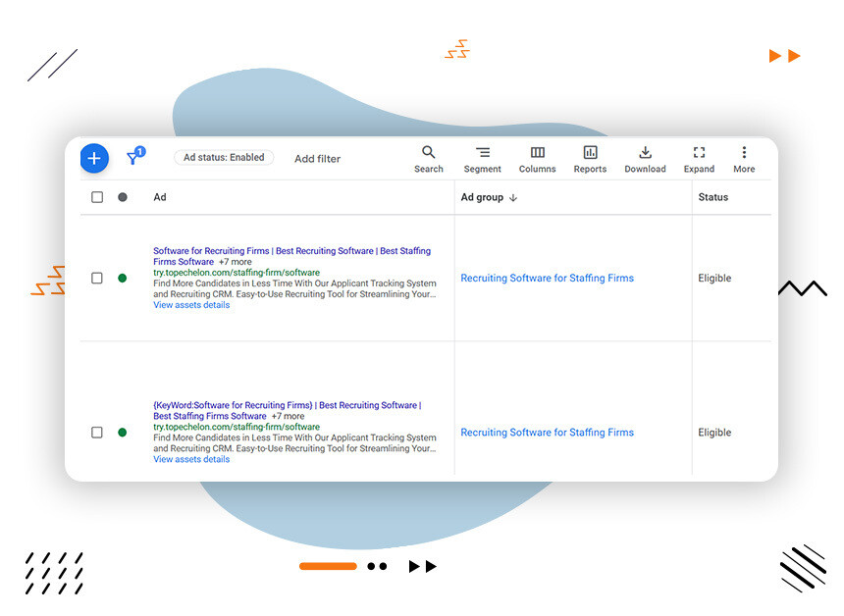Click the orange progress bar indicator at bottom
The image size is (844, 616).
click(328, 566)
